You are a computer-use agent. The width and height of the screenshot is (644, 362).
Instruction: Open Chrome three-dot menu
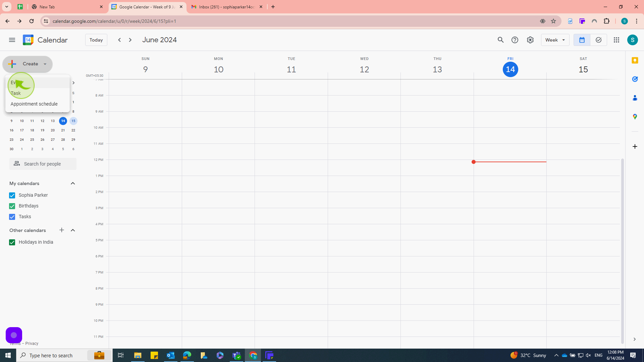tap(637, 21)
